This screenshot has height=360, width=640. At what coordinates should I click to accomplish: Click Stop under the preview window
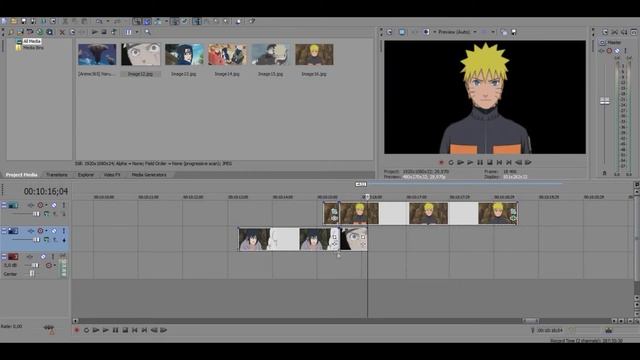pyautogui.click(x=490, y=162)
